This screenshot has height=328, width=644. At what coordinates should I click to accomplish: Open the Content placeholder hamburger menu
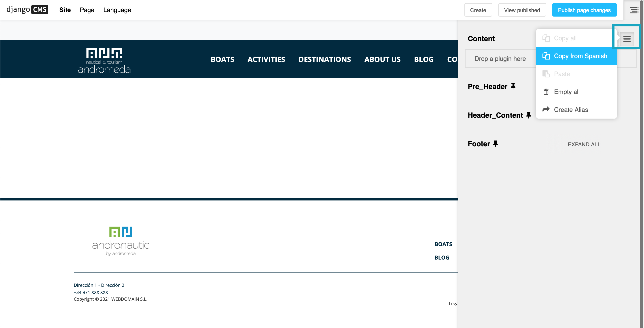tap(627, 39)
